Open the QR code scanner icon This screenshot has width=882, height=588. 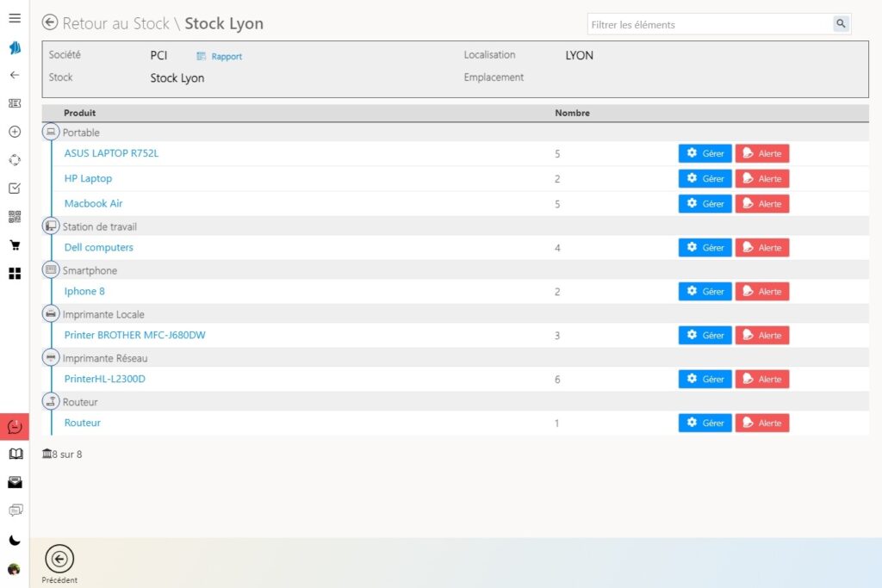(15, 216)
